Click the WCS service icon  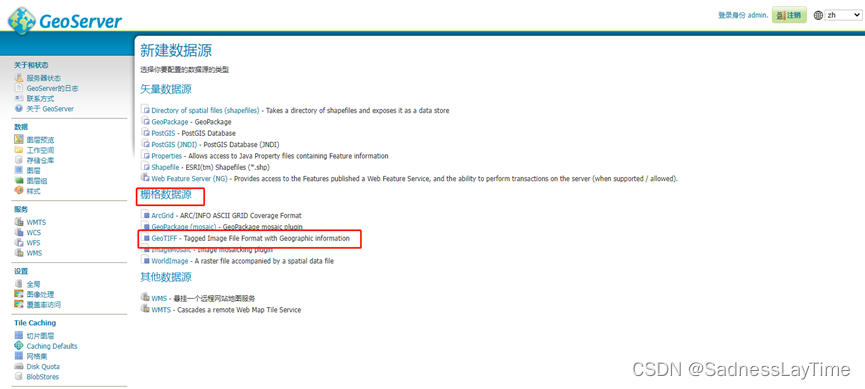point(19,233)
